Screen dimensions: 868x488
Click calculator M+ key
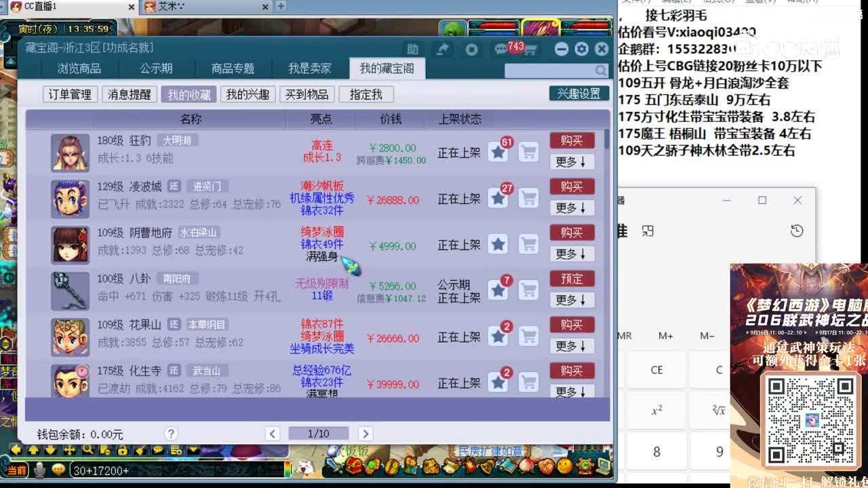pyautogui.click(x=665, y=335)
